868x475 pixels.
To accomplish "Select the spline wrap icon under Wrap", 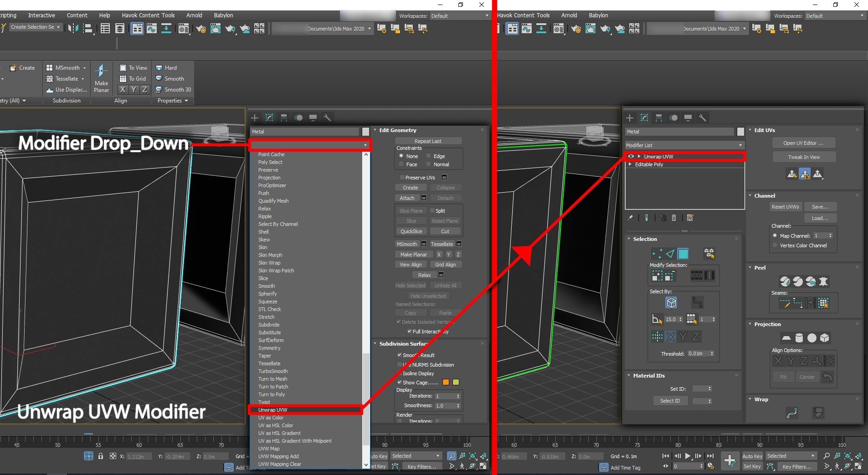I will (x=792, y=413).
